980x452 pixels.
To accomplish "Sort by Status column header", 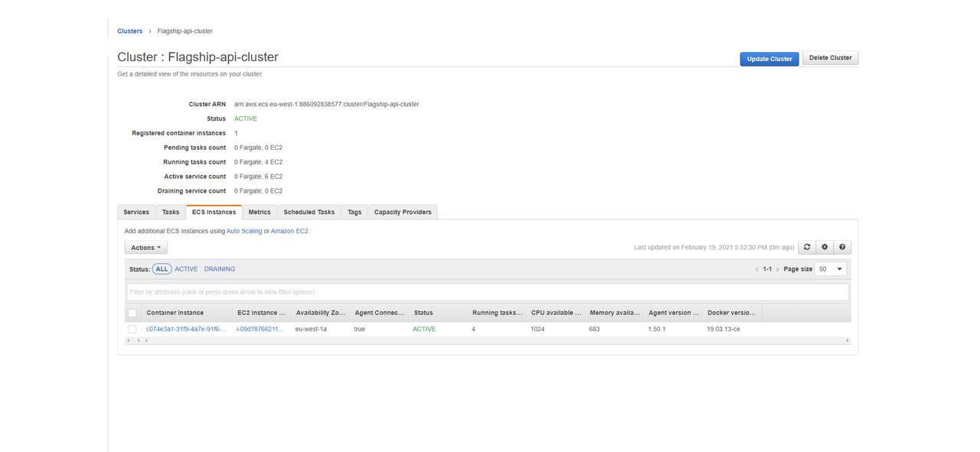I will [439, 313].
